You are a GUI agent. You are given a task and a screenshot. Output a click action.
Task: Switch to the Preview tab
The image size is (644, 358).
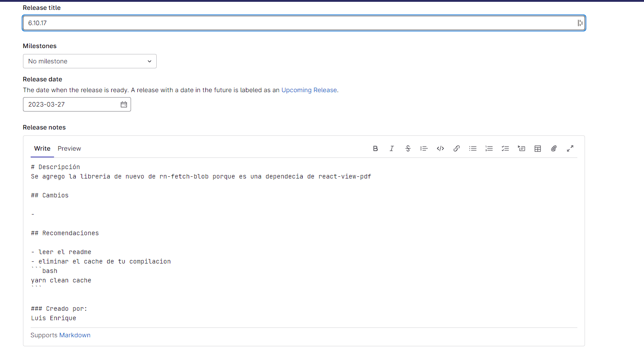coord(69,148)
